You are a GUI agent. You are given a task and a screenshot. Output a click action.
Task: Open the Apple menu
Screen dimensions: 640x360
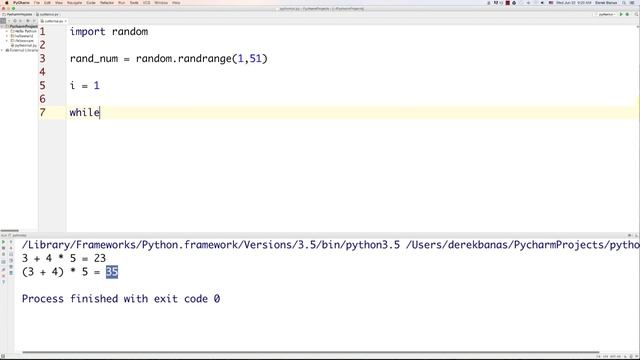pos(7,3)
